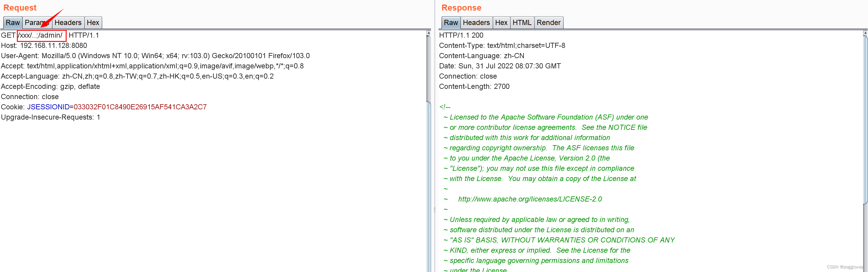
Task: Switch to the Request Headers tab
Action: 68,23
